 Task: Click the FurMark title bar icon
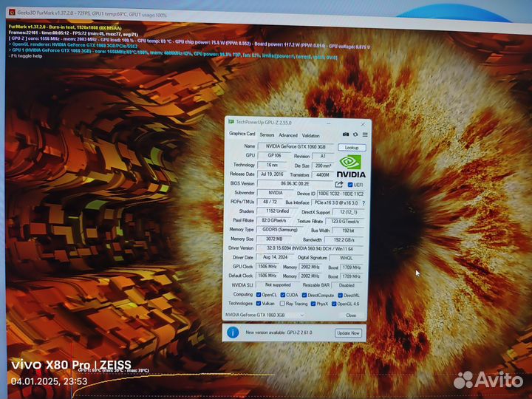click(13, 13)
